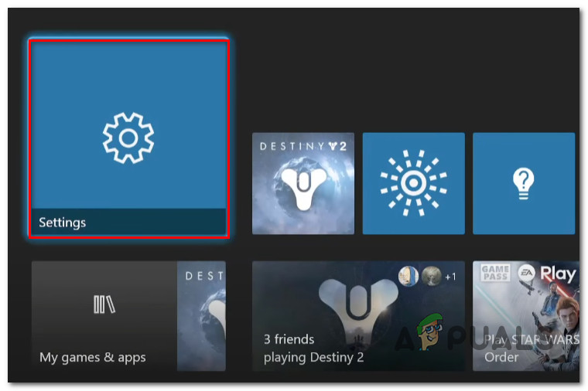588x391 pixels.
Task: Open 3 friends playing Destiny 2 tile
Action: click(x=358, y=316)
